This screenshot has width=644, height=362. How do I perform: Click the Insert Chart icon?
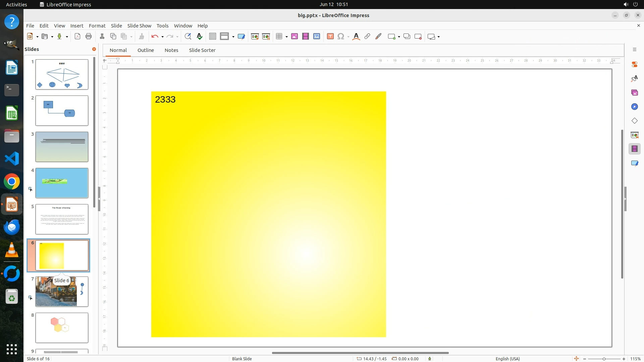317,37
